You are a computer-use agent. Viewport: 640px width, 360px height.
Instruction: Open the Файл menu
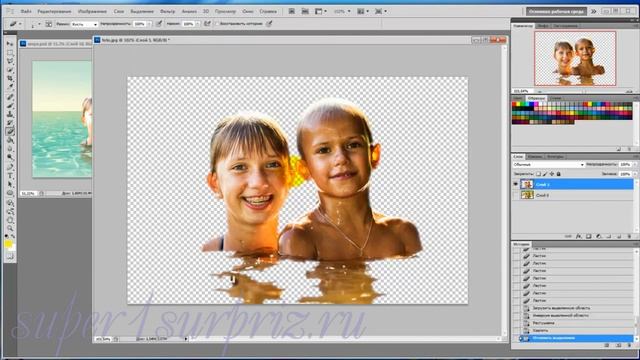[x=26, y=11]
